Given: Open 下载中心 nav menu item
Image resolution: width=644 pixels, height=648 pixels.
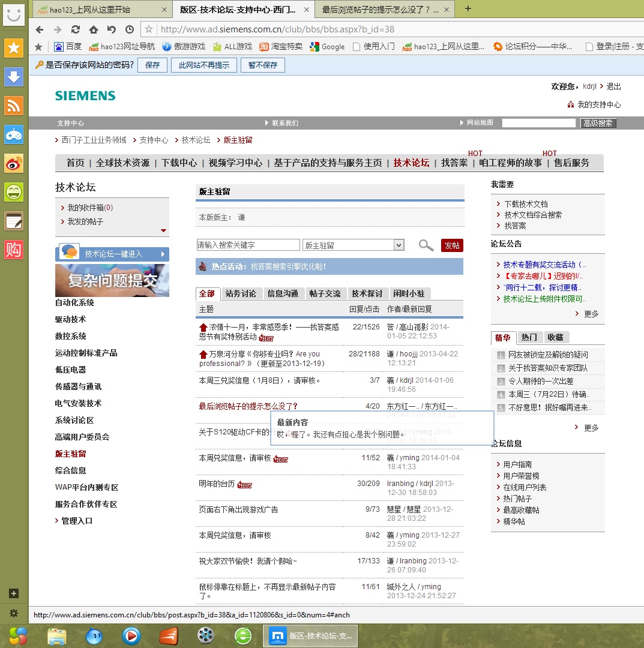Looking at the screenshot, I should point(179,163).
